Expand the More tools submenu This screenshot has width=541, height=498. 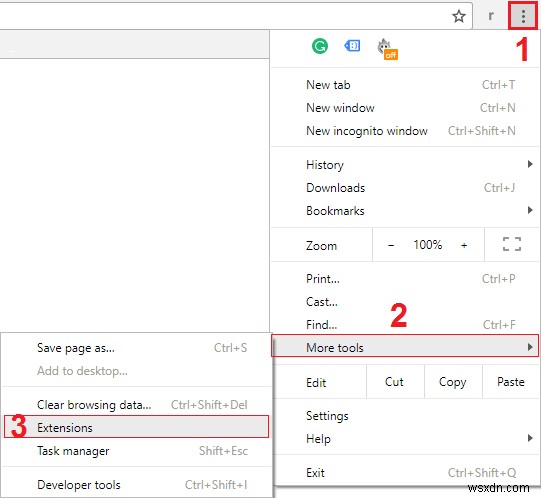point(405,346)
